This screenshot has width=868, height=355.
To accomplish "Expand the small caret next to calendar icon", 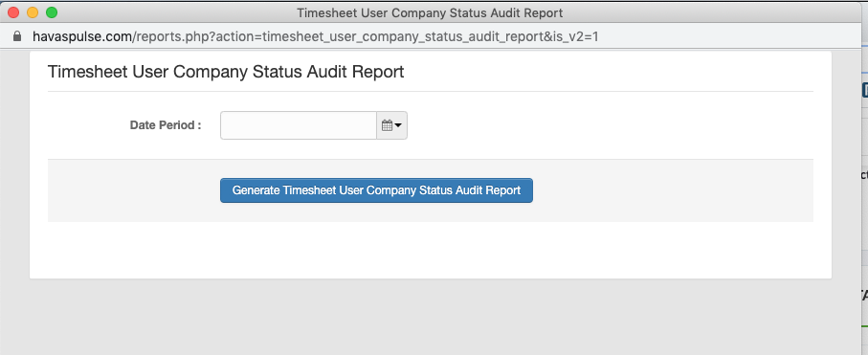I will coord(398,125).
